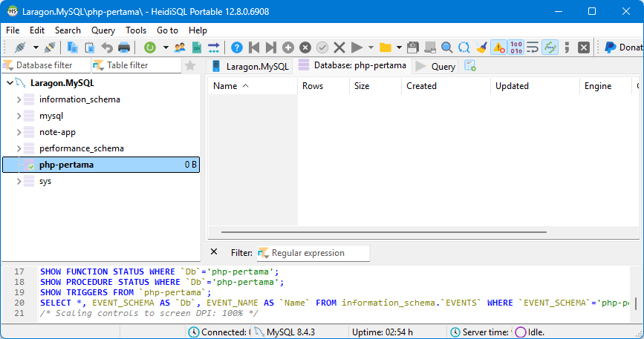Viewport: 644px width, 339px height.
Task: Open the session manager connect icon
Action: tap(20, 47)
